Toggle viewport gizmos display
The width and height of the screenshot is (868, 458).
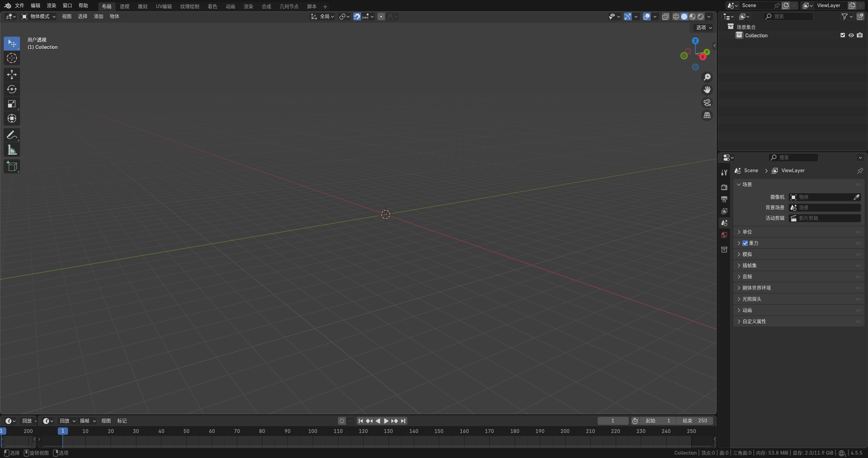[x=628, y=16]
